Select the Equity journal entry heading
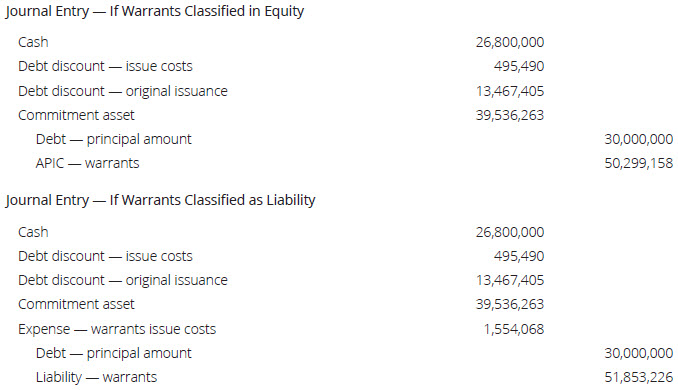This screenshot has width=678, height=390. point(155,12)
